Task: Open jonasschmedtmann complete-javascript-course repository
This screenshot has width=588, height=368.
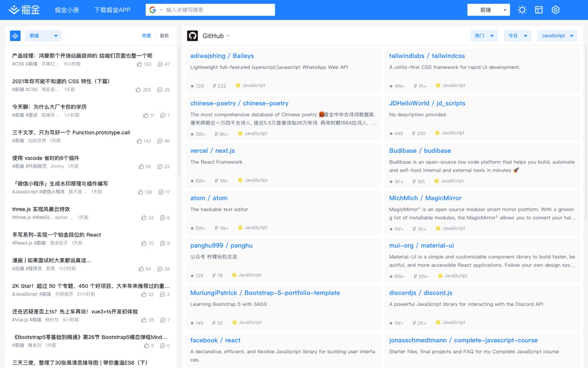Action: point(464,340)
